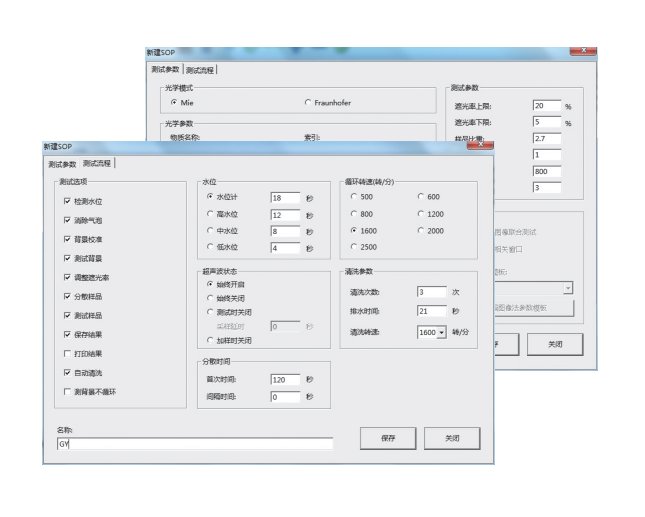Screen dimensions: 645x517
Task: Click the 名称 text field containing GY
Action: pyautogui.click(x=194, y=443)
